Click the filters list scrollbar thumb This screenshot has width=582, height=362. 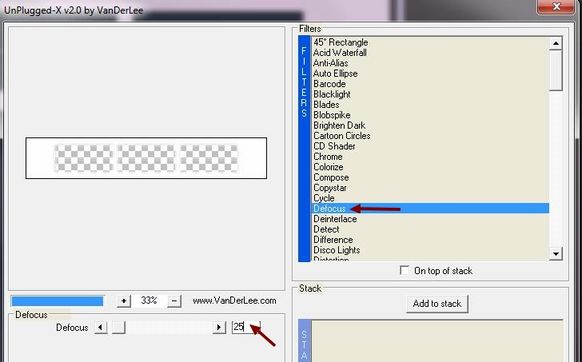tap(556, 71)
